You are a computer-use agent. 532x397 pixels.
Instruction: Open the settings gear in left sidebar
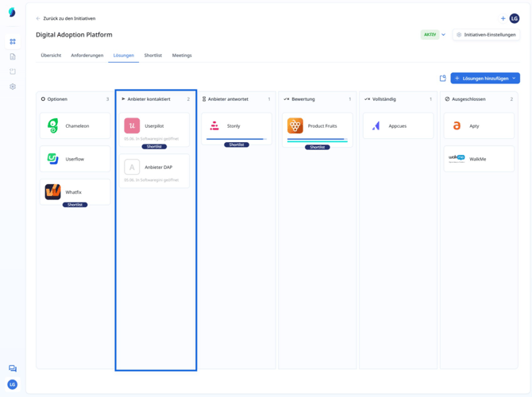13,87
